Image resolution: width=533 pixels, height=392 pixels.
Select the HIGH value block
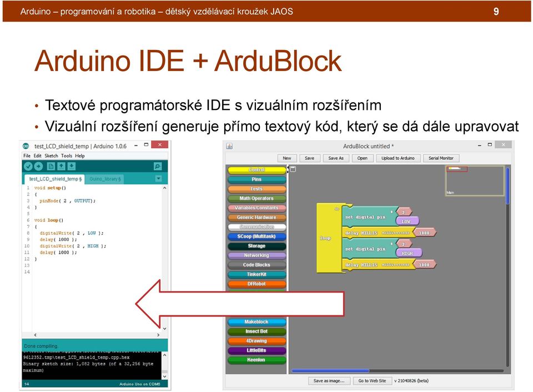tap(408, 253)
